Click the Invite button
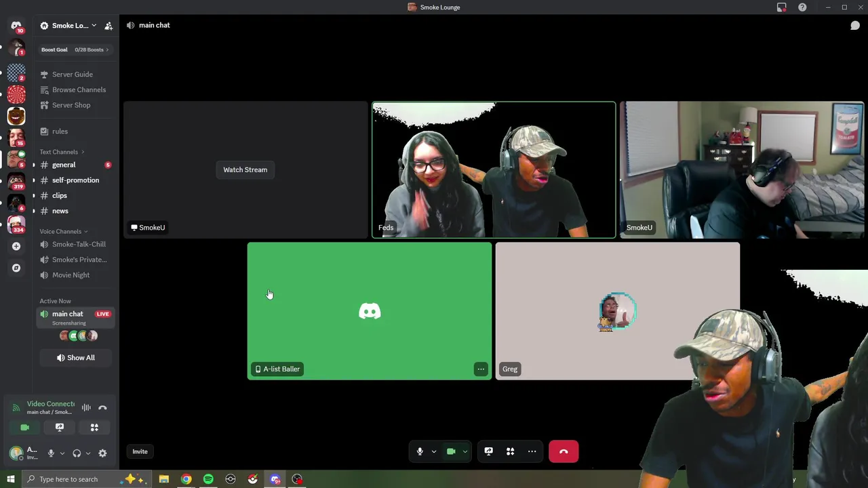 coord(140,451)
